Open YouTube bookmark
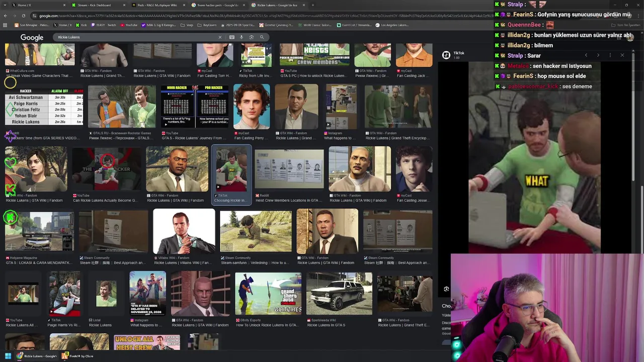Image resolution: width=644 pixels, height=362 pixels. (x=129, y=25)
